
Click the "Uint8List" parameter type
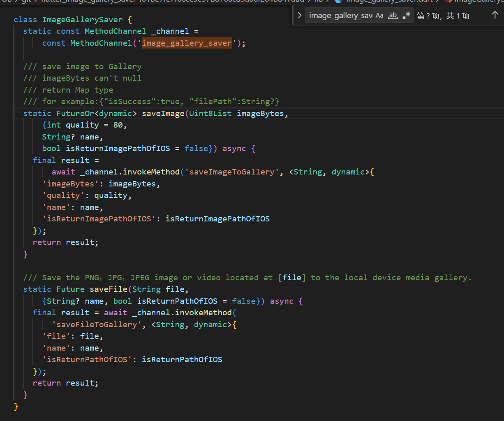210,114
